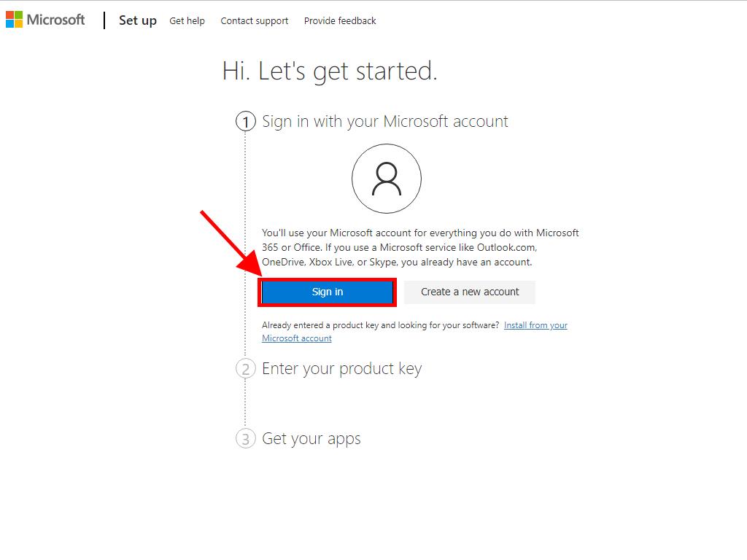Select the 'Get your apps' step

coord(311,439)
